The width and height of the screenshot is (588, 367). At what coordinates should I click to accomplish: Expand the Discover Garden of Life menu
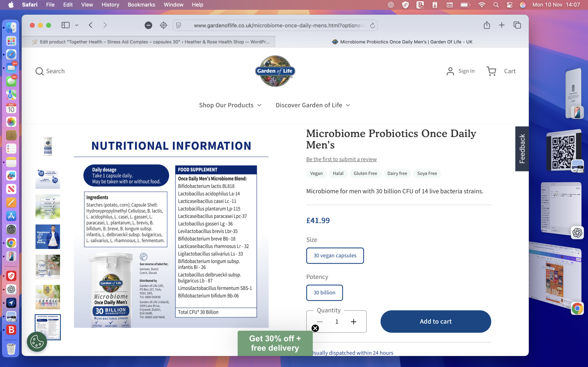(x=313, y=105)
